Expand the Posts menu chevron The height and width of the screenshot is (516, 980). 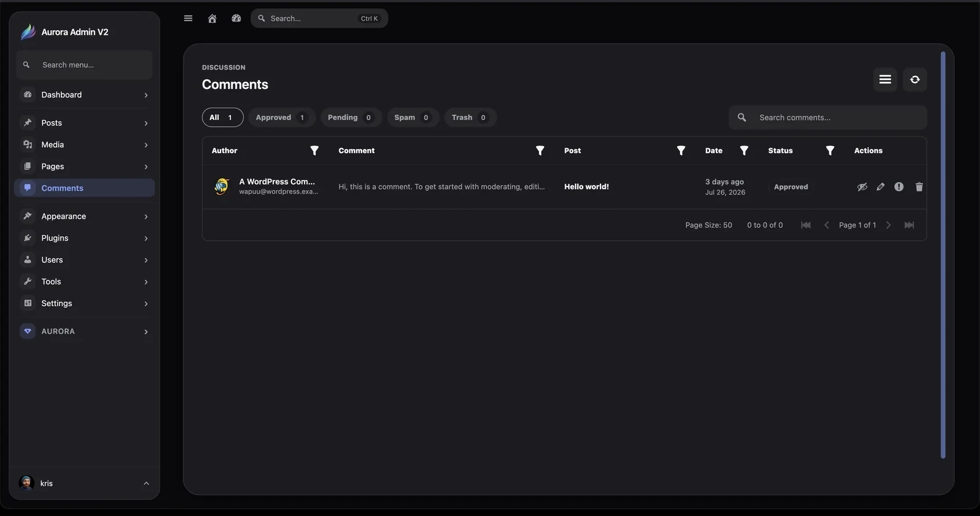pyautogui.click(x=146, y=123)
